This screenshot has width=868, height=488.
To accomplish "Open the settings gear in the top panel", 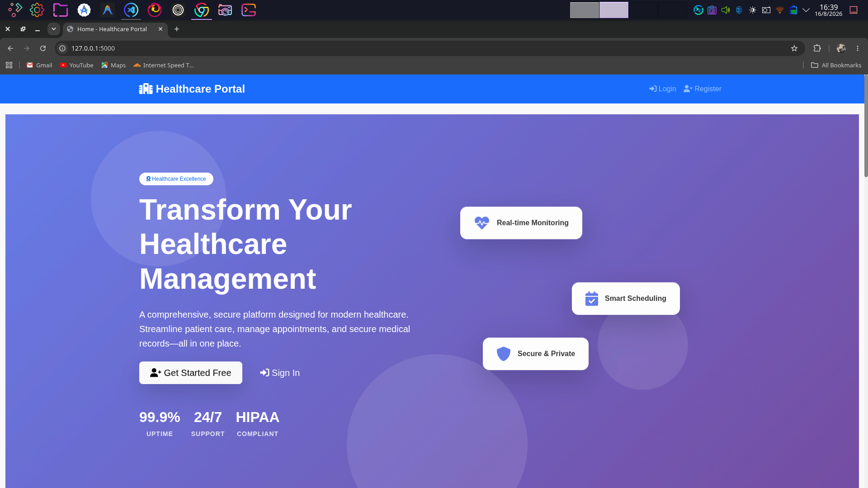I will pyautogui.click(x=37, y=10).
